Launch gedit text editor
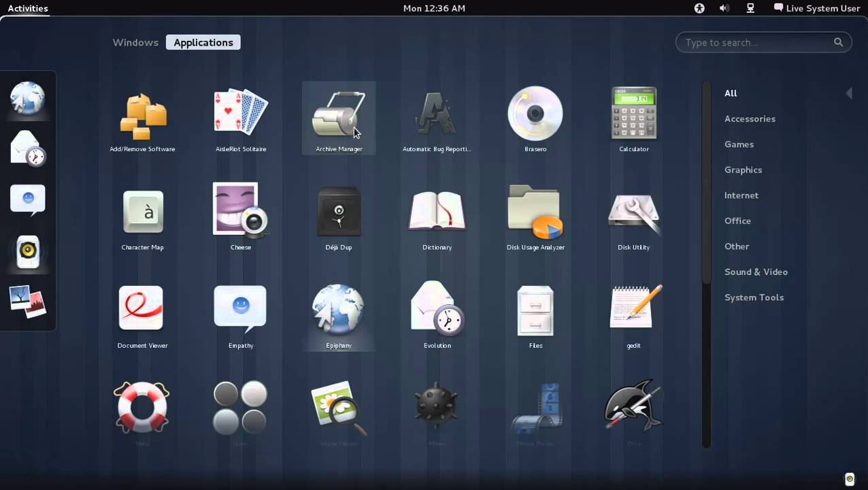The image size is (868, 490). [x=634, y=314]
